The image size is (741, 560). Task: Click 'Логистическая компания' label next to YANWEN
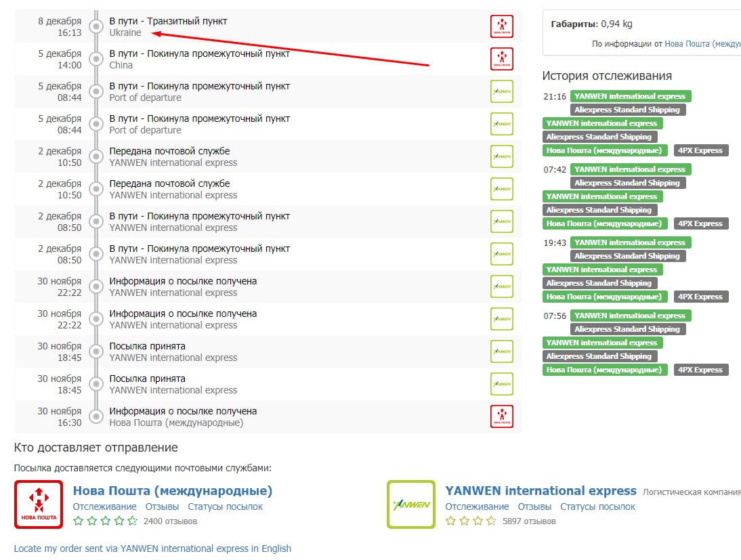[x=692, y=492]
